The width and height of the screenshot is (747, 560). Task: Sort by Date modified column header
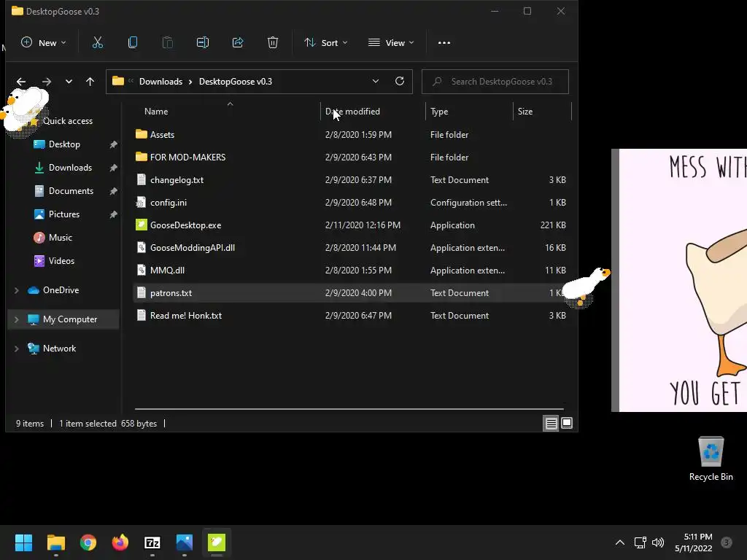373,112
